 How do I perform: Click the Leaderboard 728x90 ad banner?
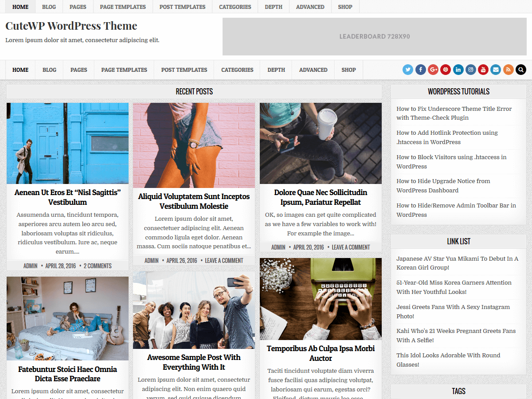coord(375,37)
